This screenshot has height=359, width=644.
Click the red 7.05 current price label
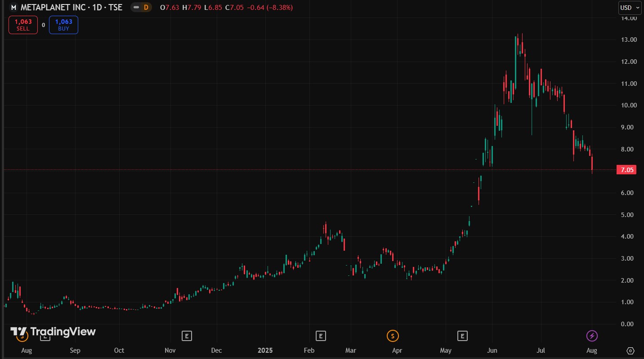[x=626, y=170]
